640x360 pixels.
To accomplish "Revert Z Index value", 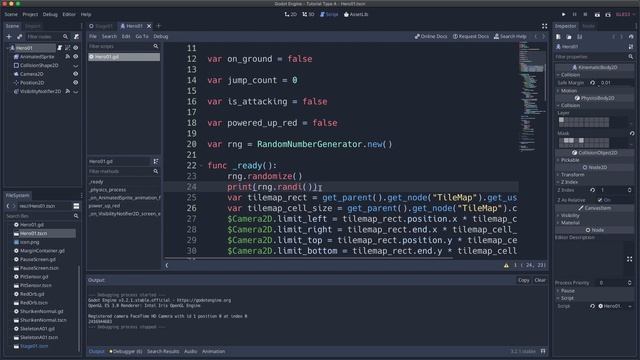I will click(x=593, y=190).
